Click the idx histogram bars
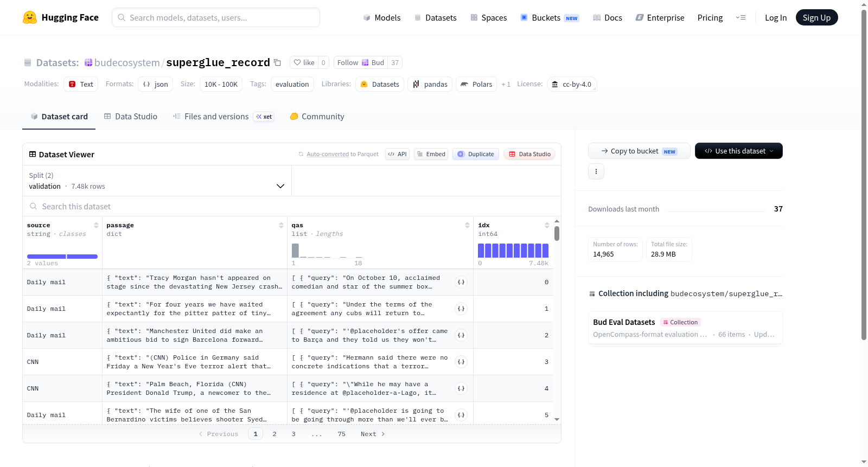 pos(513,251)
